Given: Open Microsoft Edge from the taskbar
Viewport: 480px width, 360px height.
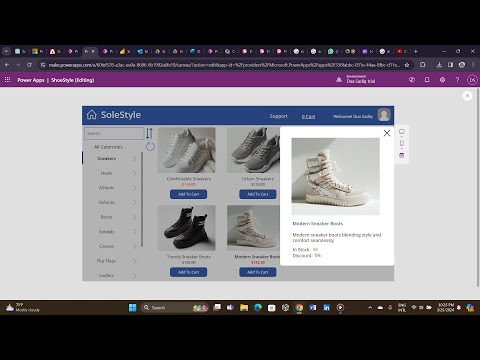Looking at the screenshot, I should click(x=258, y=307).
